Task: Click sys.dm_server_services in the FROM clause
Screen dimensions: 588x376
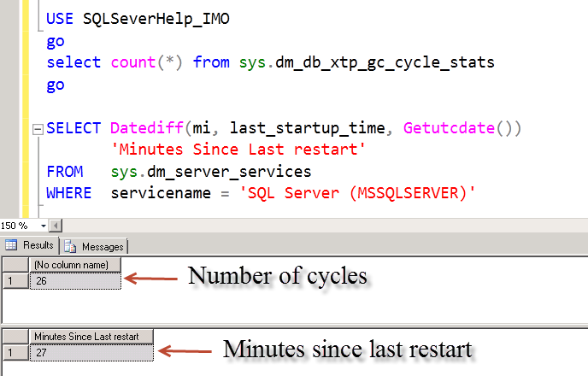Action: 211,172
